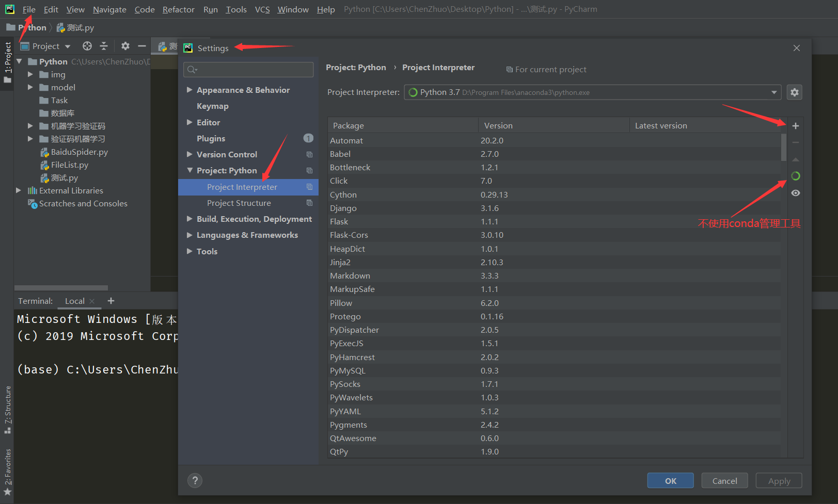838x504 pixels.
Task: Click the interpreter settings gear icon
Action: (x=794, y=92)
